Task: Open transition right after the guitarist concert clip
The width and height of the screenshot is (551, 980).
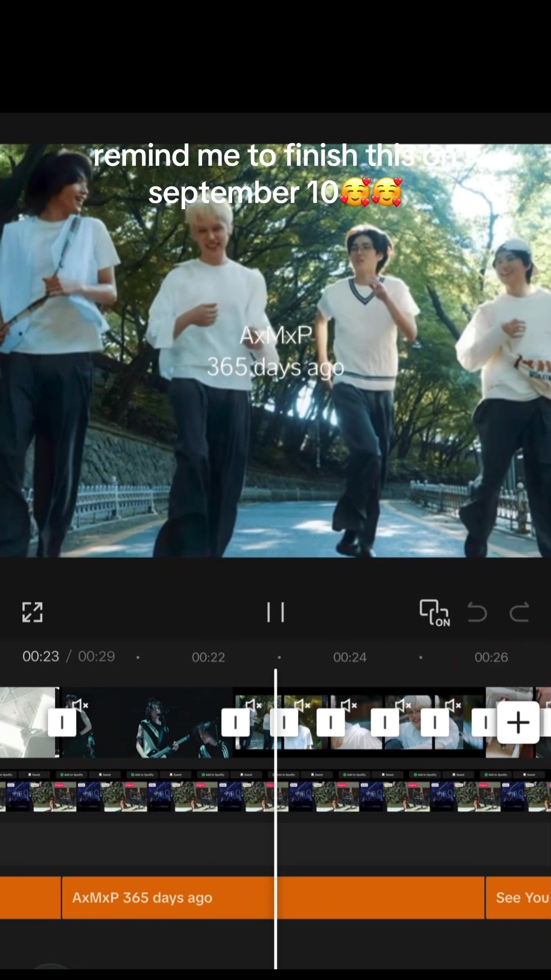Action: 235,722
